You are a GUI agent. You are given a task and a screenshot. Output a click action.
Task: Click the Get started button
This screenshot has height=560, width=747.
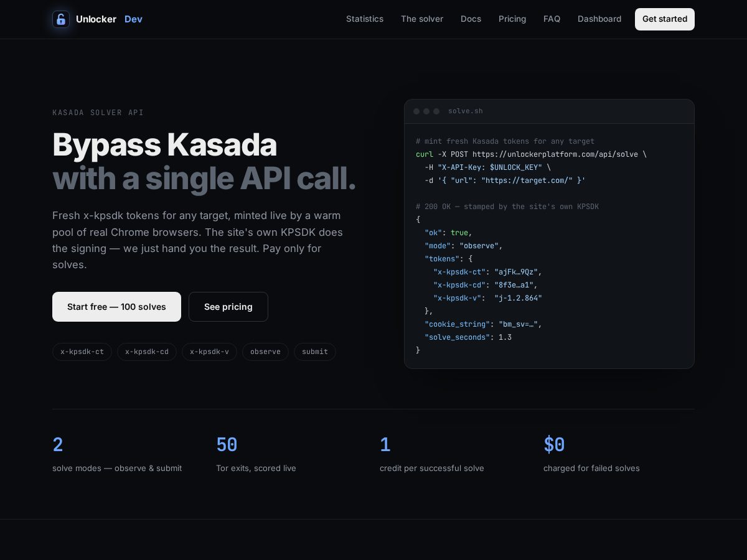coord(665,19)
